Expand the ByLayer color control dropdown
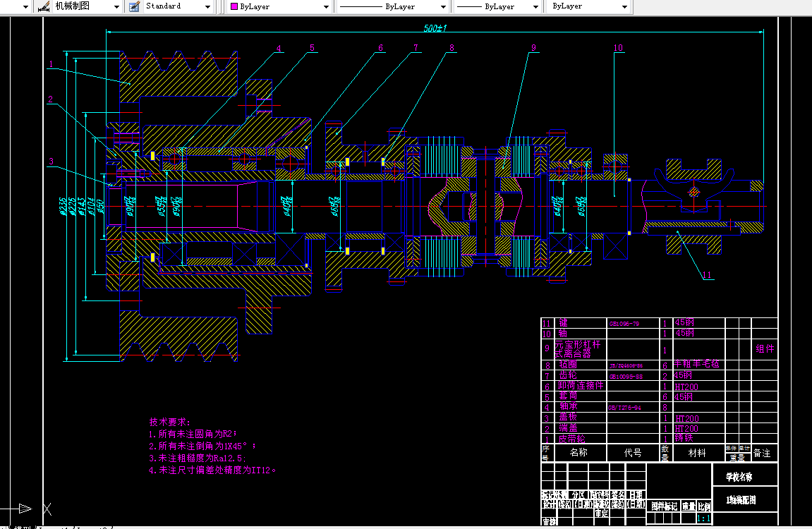 pos(326,7)
